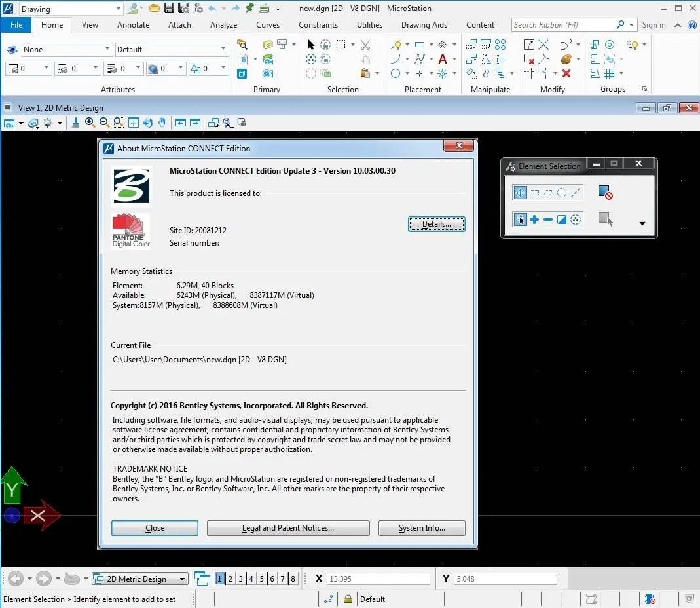Image resolution: width=700 pixels, height=608 pixels.
Task: Open the File tab
Action: click(x=16, y=25)
